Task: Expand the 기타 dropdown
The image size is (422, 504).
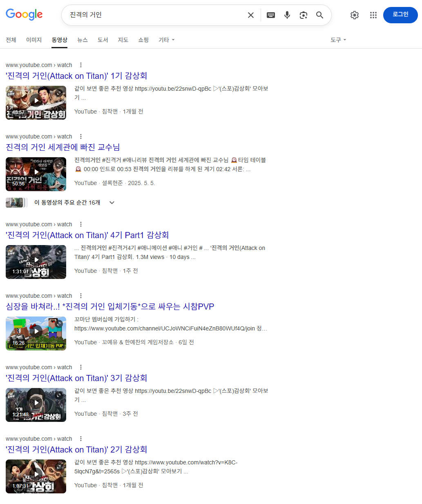Action: (x=167, y=40)
